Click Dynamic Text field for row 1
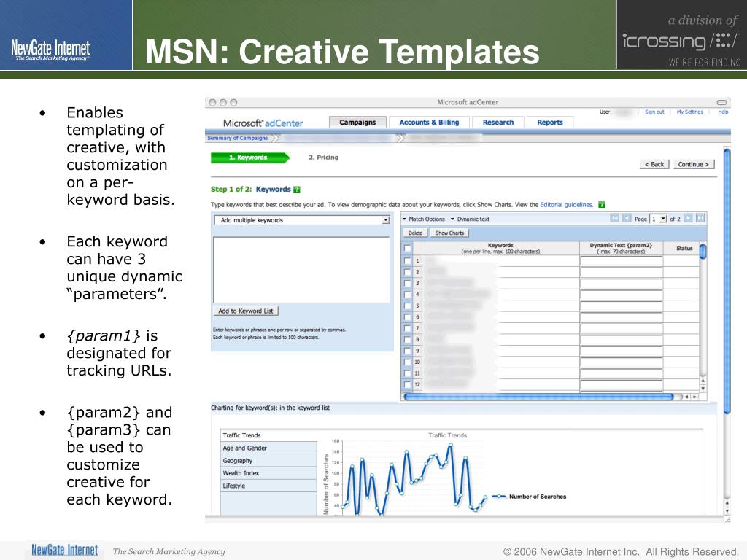 pos(622,261)
